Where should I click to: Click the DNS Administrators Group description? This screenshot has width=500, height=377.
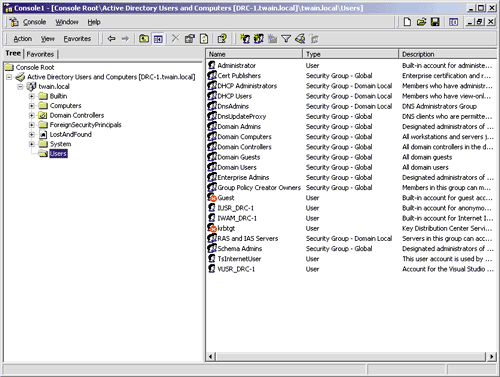click(x=439, y=106)
